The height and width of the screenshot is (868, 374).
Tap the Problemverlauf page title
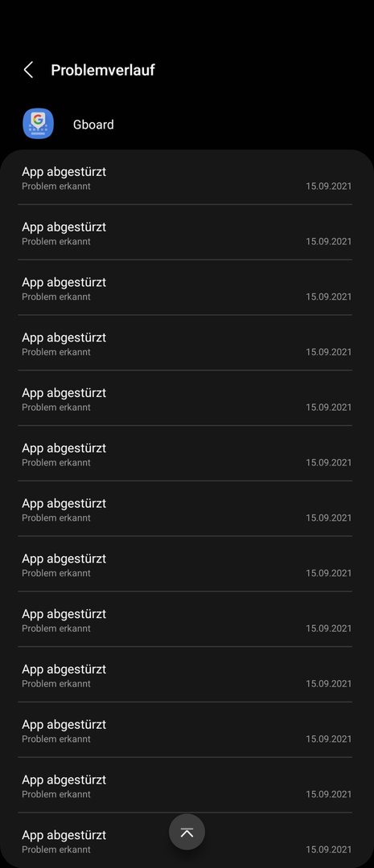point(103,70)
